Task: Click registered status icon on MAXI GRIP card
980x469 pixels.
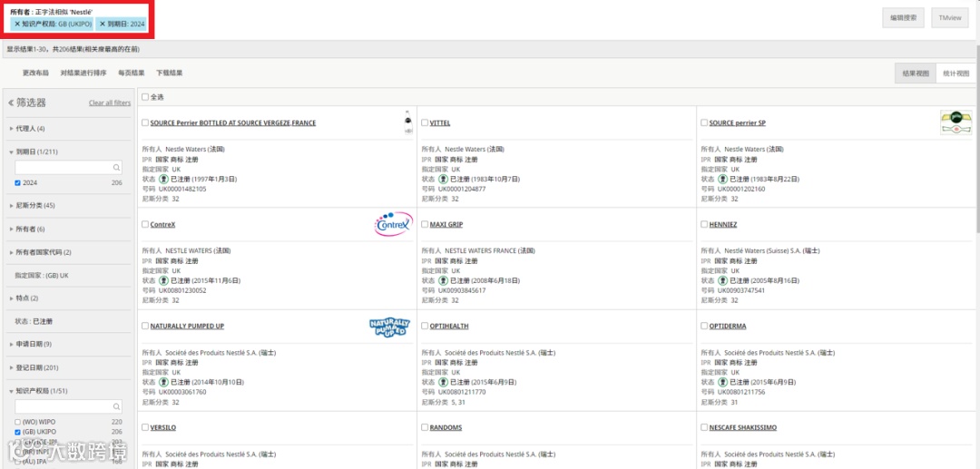Action: click(443, 280)
